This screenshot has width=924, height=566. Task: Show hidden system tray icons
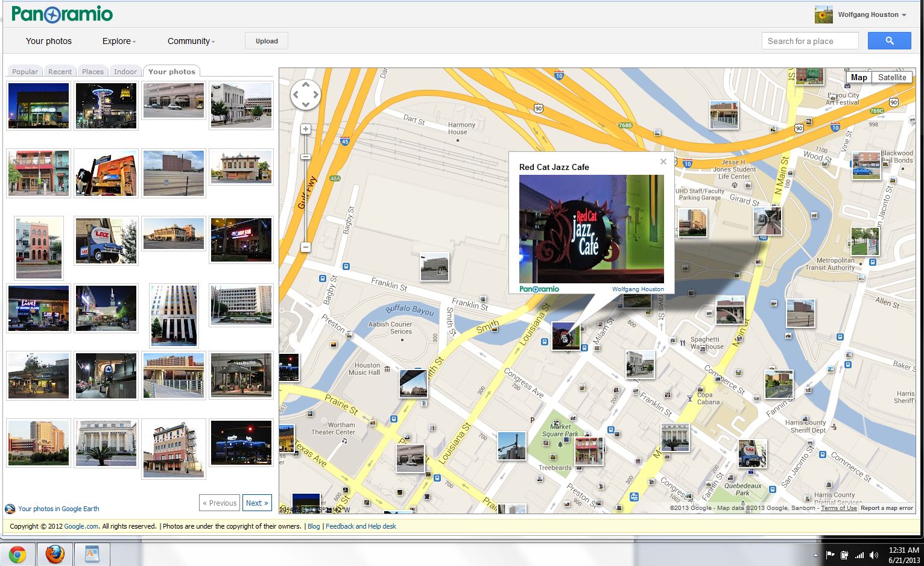pos(815,555)
